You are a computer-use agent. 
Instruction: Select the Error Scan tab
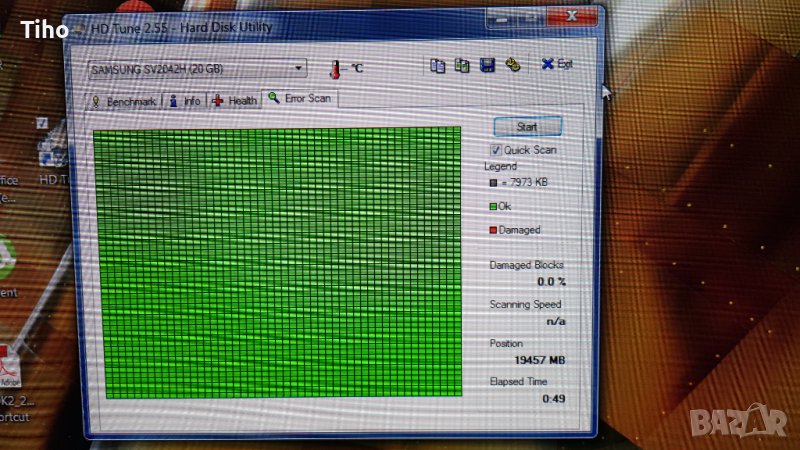coord(299,99)
